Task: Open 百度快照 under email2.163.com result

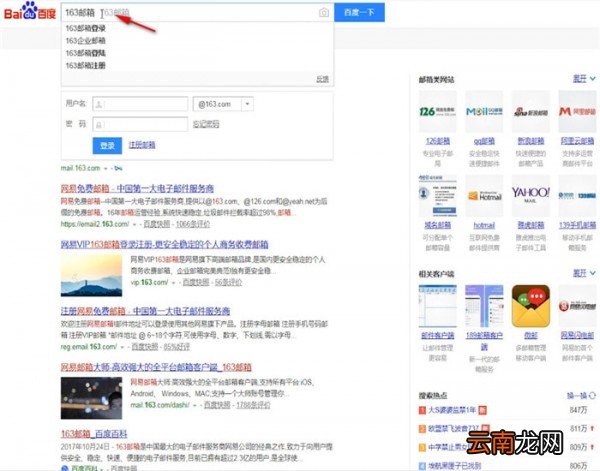Action: (157, 224)
